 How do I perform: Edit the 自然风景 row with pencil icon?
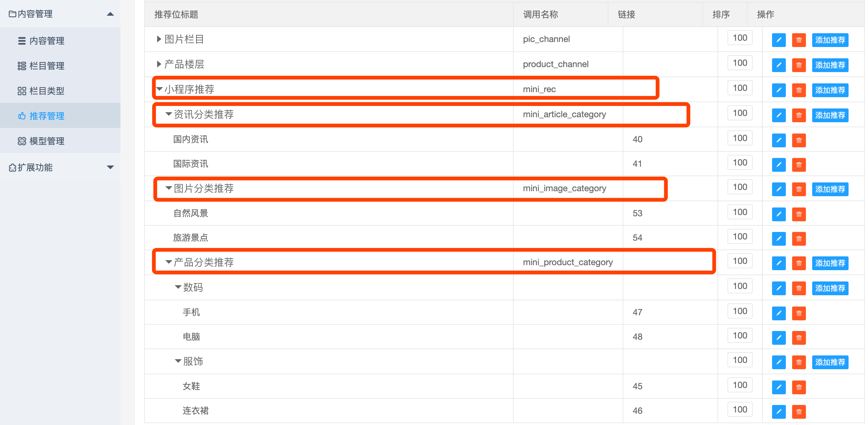[778, 214]
